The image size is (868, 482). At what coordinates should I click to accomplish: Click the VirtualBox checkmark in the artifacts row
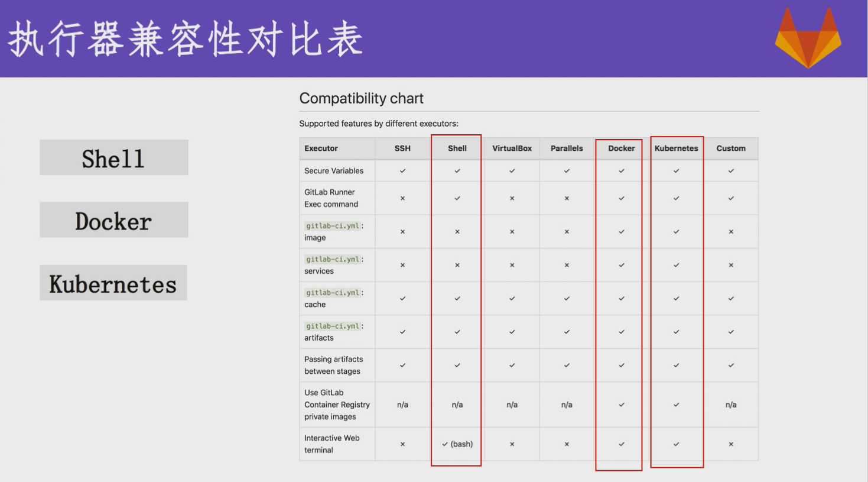pyautogui.click(x=512, y=332)
